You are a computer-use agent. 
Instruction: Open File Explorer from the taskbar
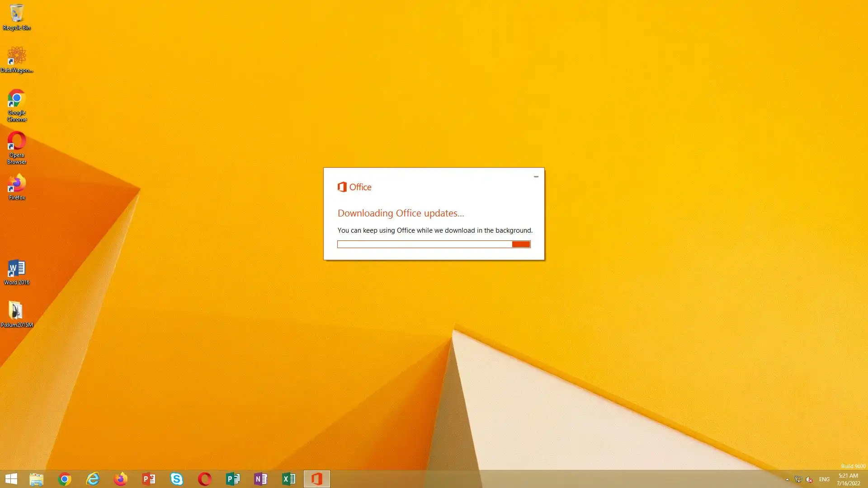(36, 479)
